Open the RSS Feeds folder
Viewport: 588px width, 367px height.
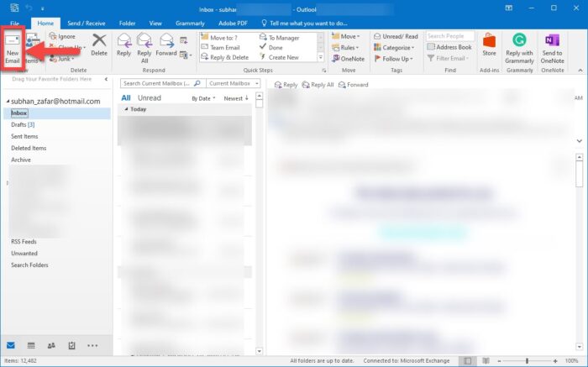[24, 242]
